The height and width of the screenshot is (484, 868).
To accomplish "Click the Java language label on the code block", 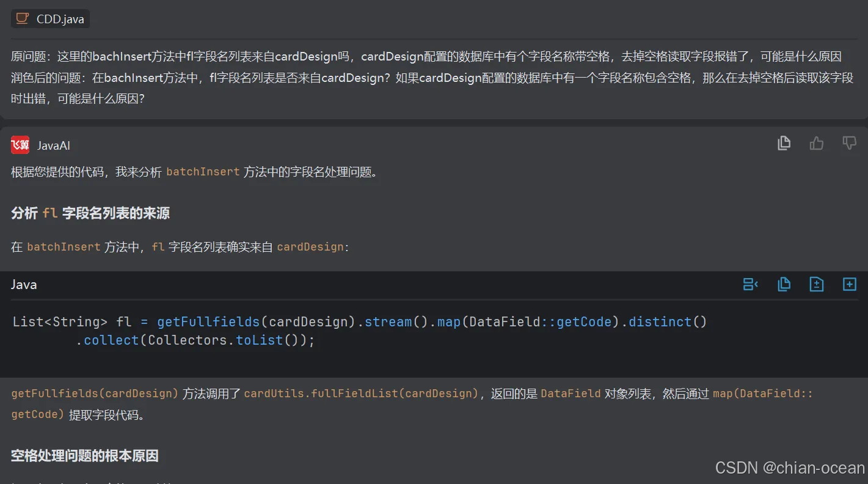I will 24,284.
